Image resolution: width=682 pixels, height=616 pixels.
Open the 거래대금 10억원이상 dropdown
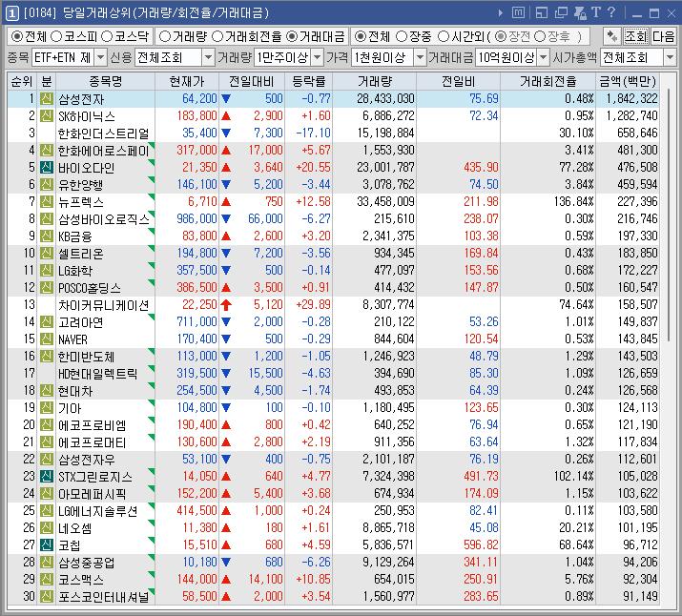click(544, 57)
